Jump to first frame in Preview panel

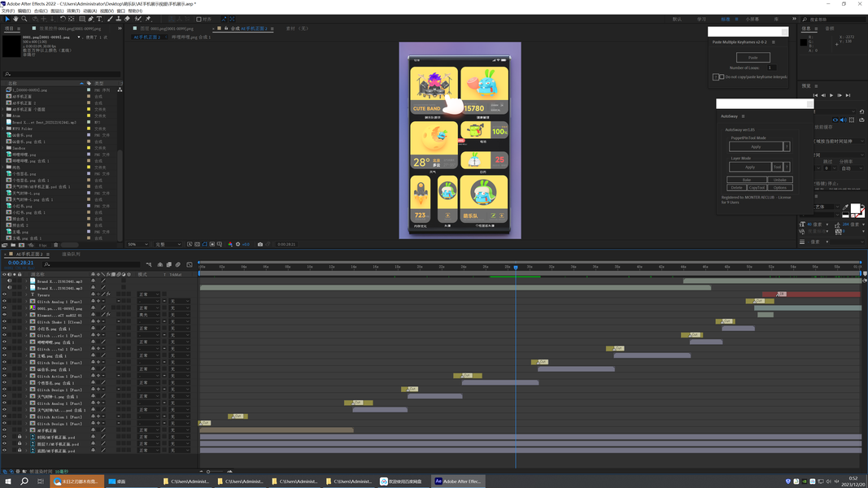[815, 95]
